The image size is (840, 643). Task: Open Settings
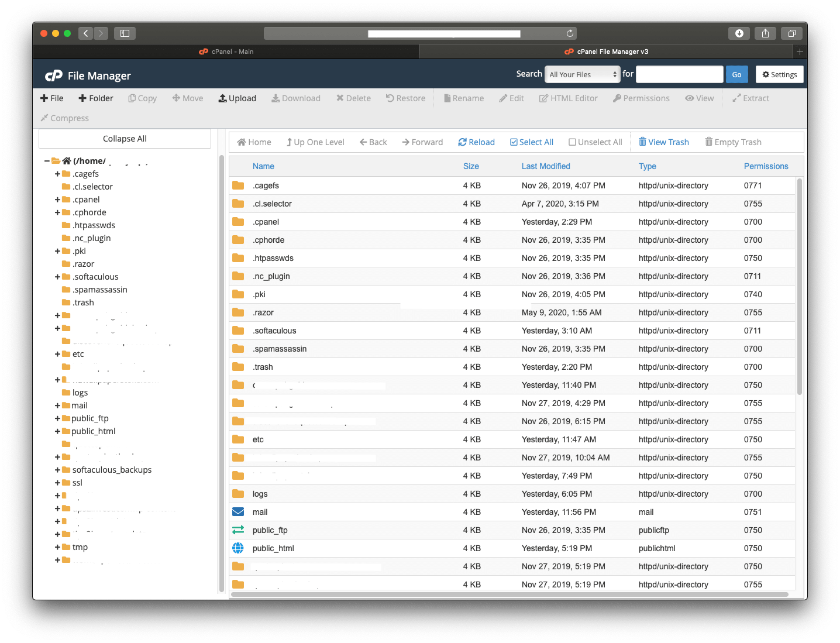click(x=780, y=74)
